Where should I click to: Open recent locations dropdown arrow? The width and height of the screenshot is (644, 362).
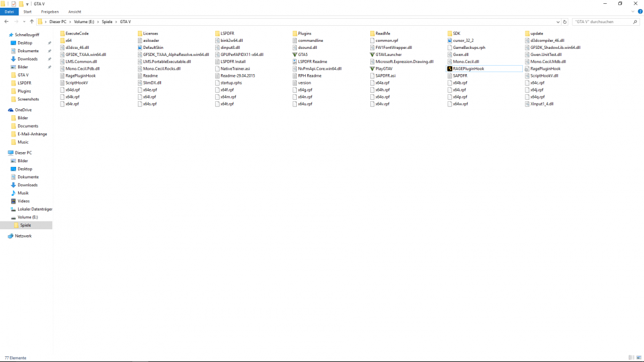24,22
